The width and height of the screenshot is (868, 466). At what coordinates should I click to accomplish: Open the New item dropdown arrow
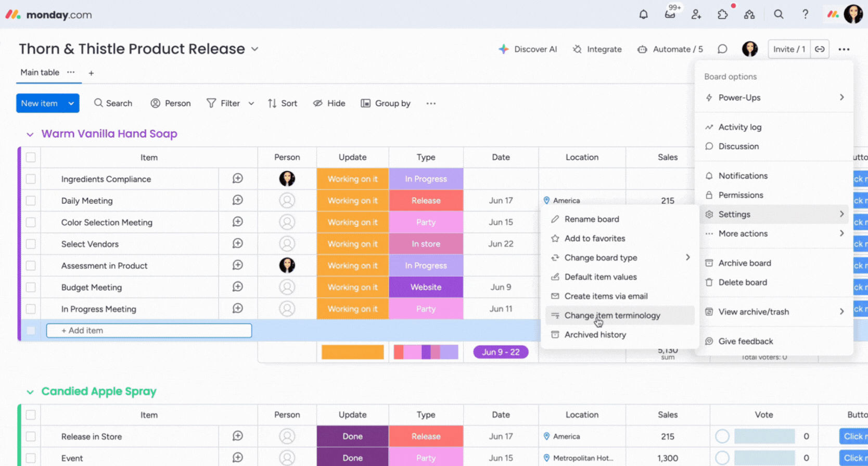[71, 103]
